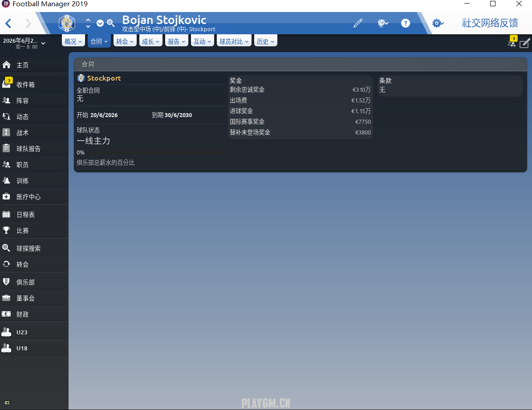
Task: Click the U23 team icon in sidebar
Action: [x=6, y=332]
